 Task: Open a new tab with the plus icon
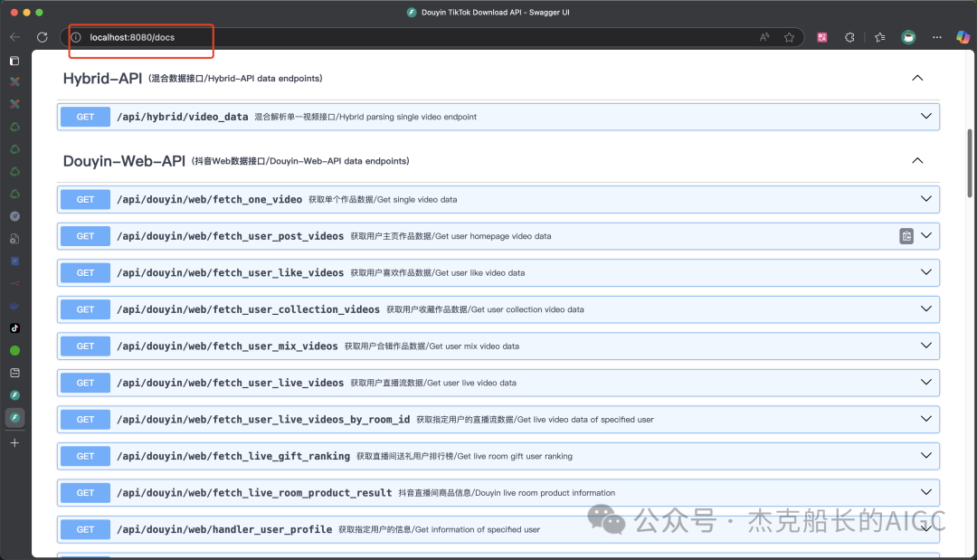[15, 443]
